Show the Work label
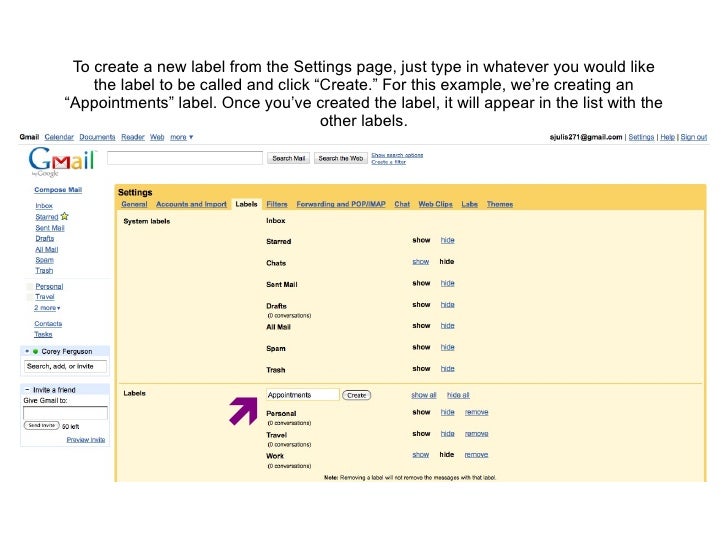Screen dimensions: 728x546 421,455
